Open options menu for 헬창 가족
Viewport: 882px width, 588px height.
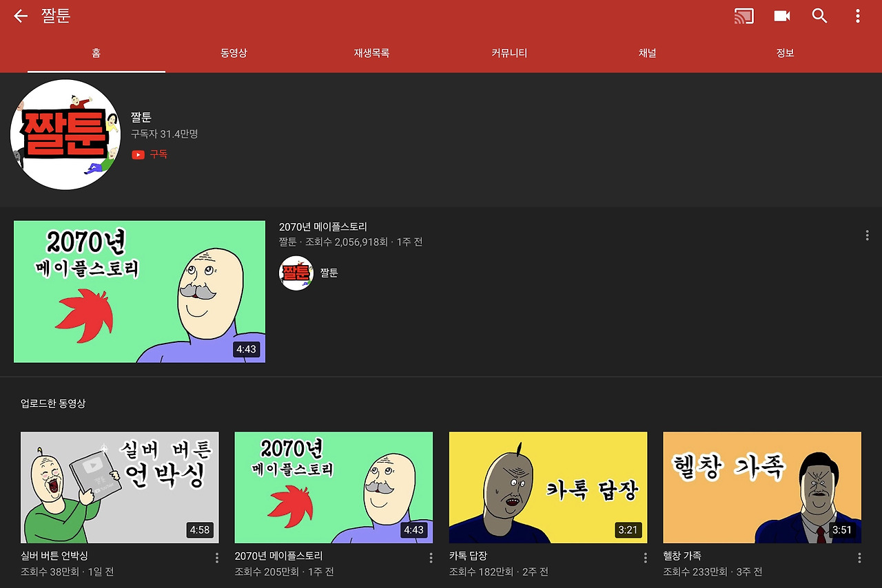(x=859, y=558)
